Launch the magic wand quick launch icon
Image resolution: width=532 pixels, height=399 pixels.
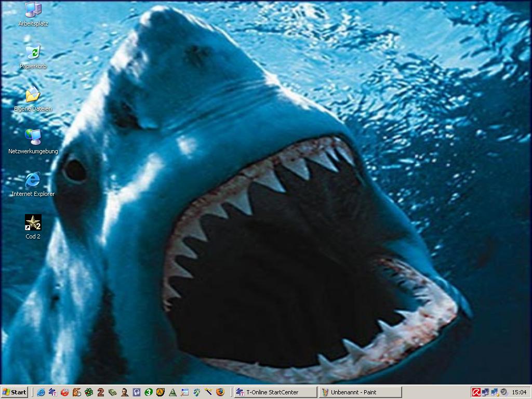(208, 392)
